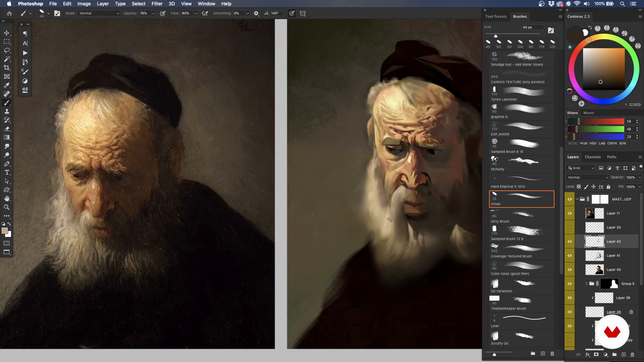Go to Photoshop Home screen

coord(10,13)
